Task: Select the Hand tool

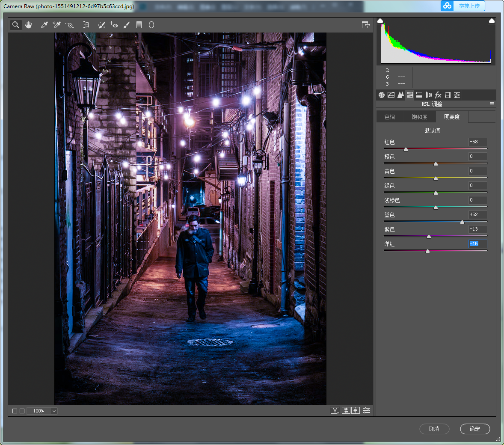Action: pyautogui.click(x=29, y=25)
